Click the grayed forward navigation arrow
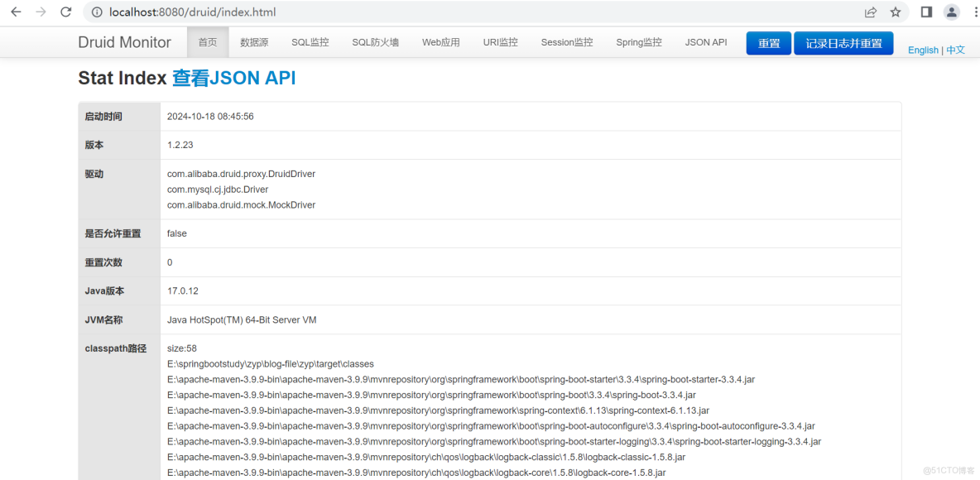980x480 pixels. (42, 12)
